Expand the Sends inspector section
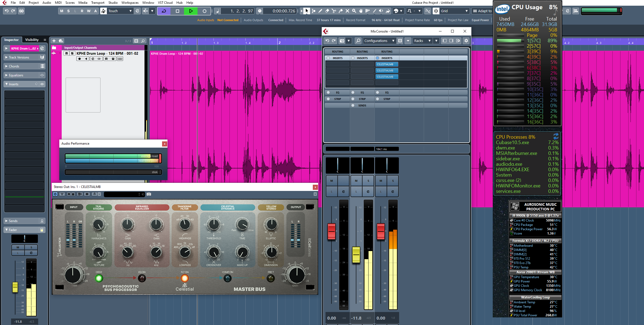644x325 pixels. [22, 221]
